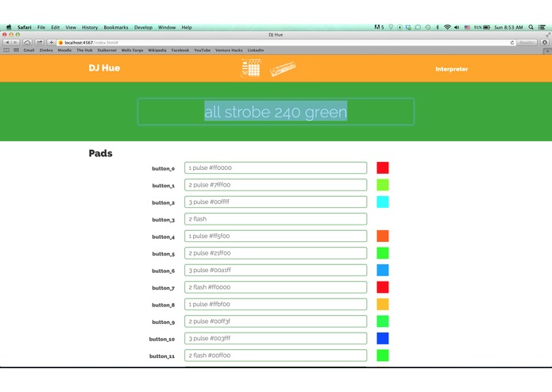Open the Gmail bookmark
Screen dimensions: 552x392
coord(29,50)
